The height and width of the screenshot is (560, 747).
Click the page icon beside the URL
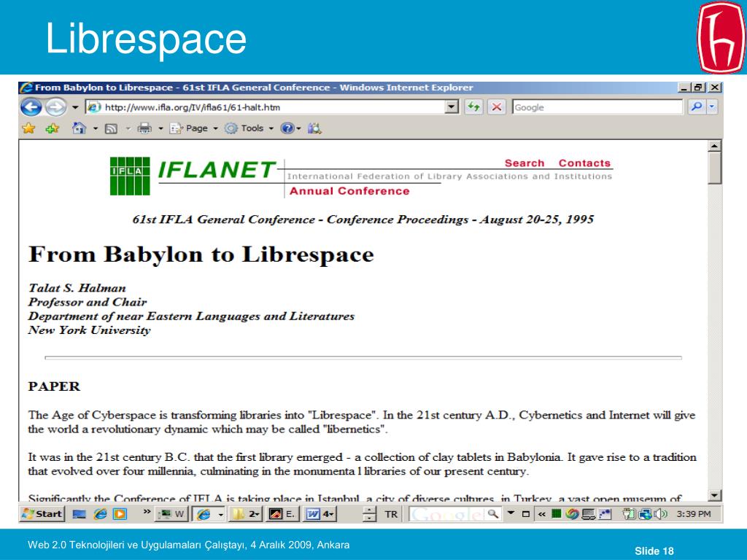coord(94,107)
